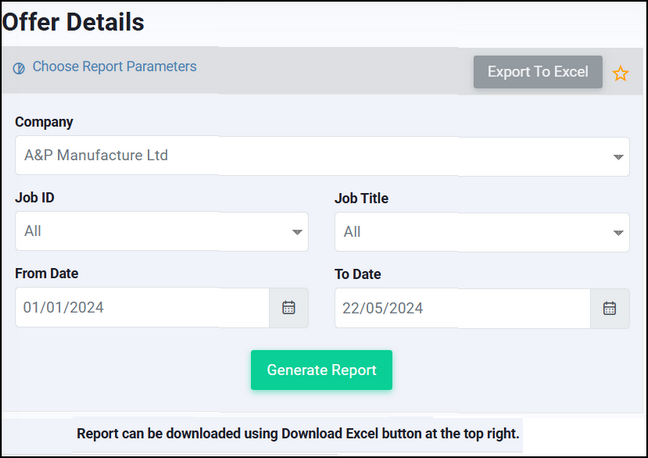Click the download instructions note text
The image size is (648, 458).
point(298,434)
